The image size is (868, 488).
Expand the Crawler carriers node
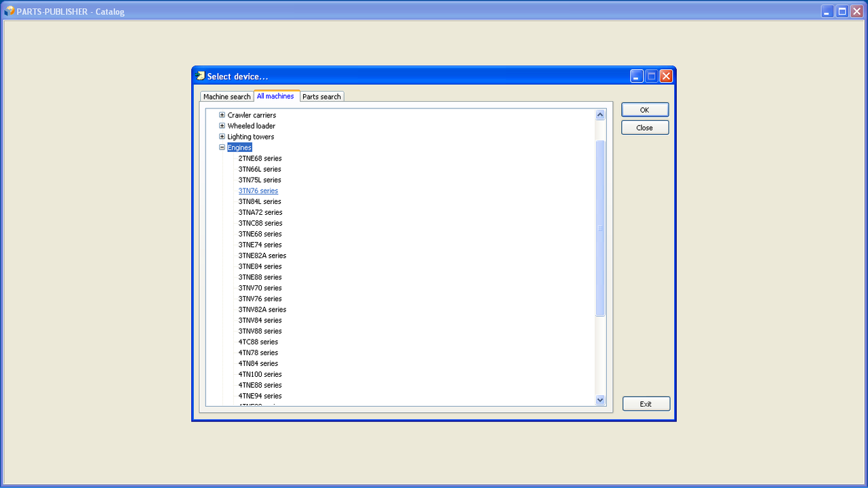pos(222,115)
